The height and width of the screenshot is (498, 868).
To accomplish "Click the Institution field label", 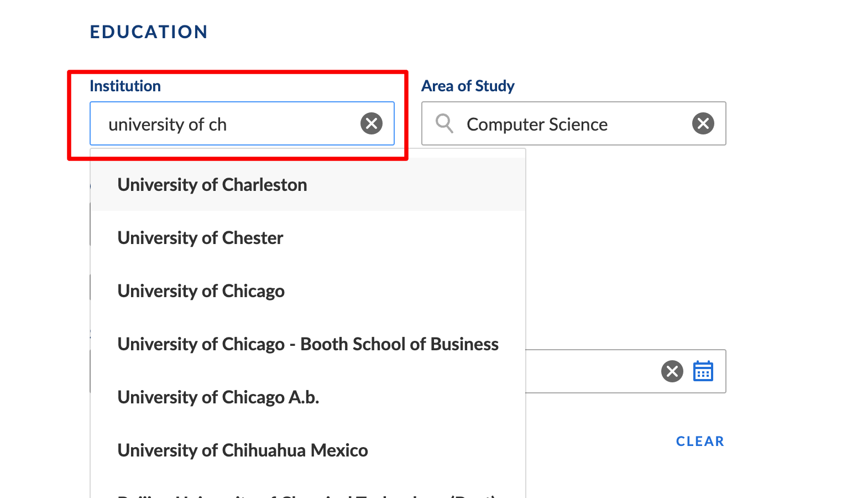I will [125, 86].
